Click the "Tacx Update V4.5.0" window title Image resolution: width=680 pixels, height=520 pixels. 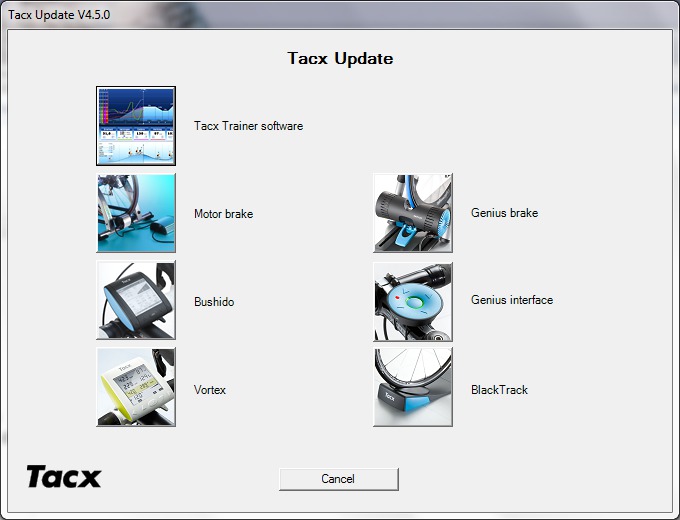point(59,15)
